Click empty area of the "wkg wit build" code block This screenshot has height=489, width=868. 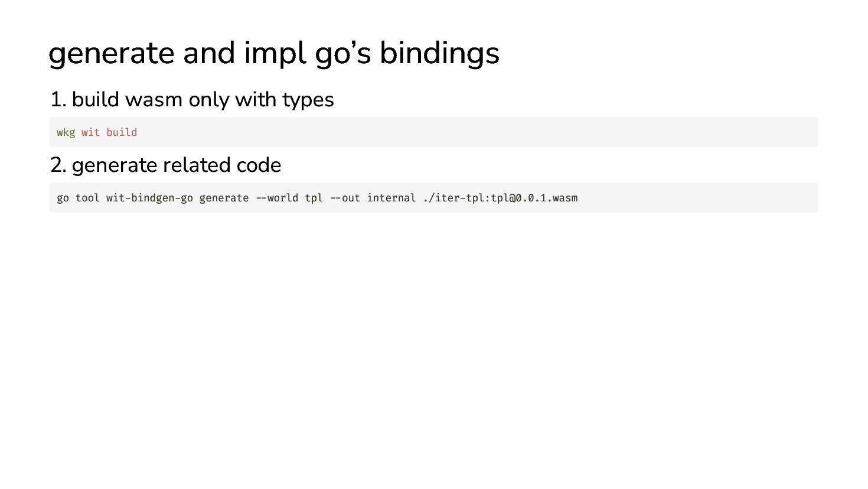[x=472, y=132]
